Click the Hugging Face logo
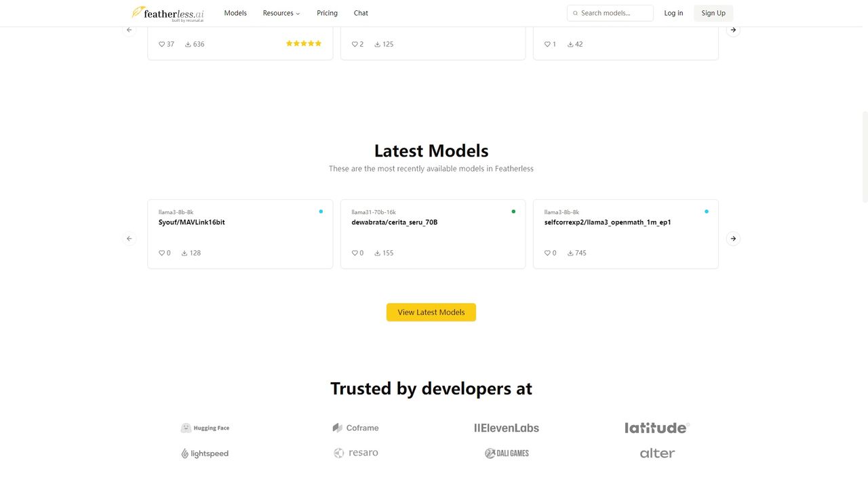The width and height of the screenshot is (868, 488). pos(205,428)
